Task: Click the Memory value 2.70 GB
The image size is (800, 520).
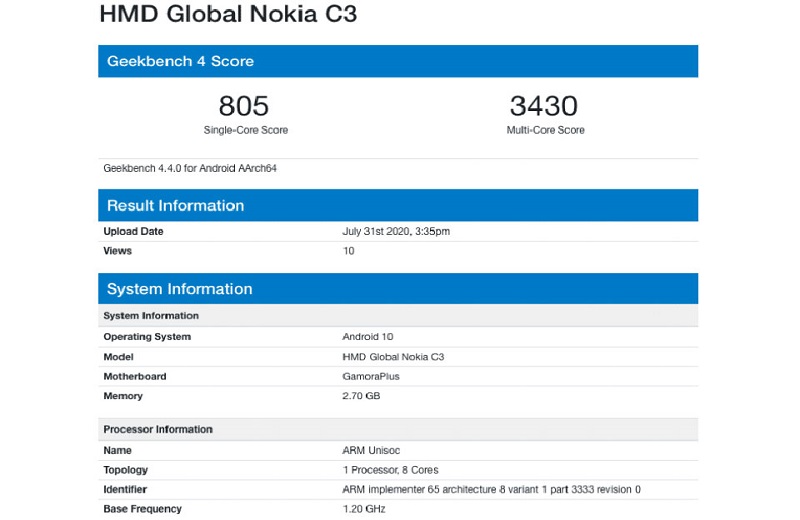Action: (361, 396)
